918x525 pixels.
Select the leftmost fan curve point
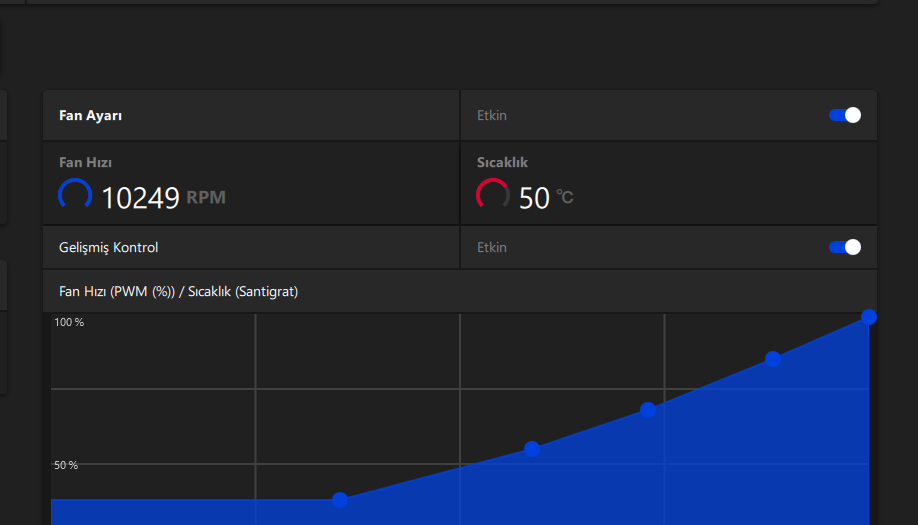(340, 500)
